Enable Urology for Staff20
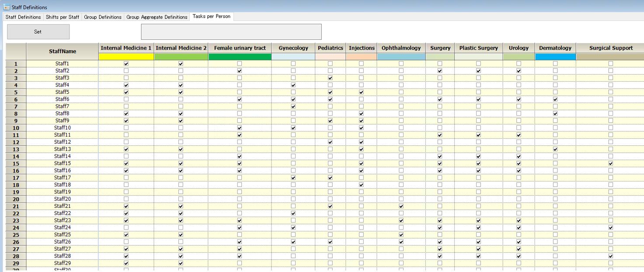 [x=519, y=199]
